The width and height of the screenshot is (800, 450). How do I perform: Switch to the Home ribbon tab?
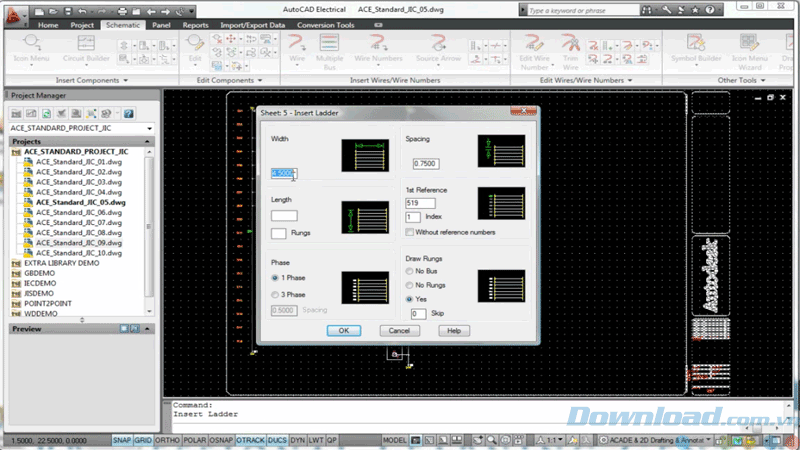(x=48, y=24)
